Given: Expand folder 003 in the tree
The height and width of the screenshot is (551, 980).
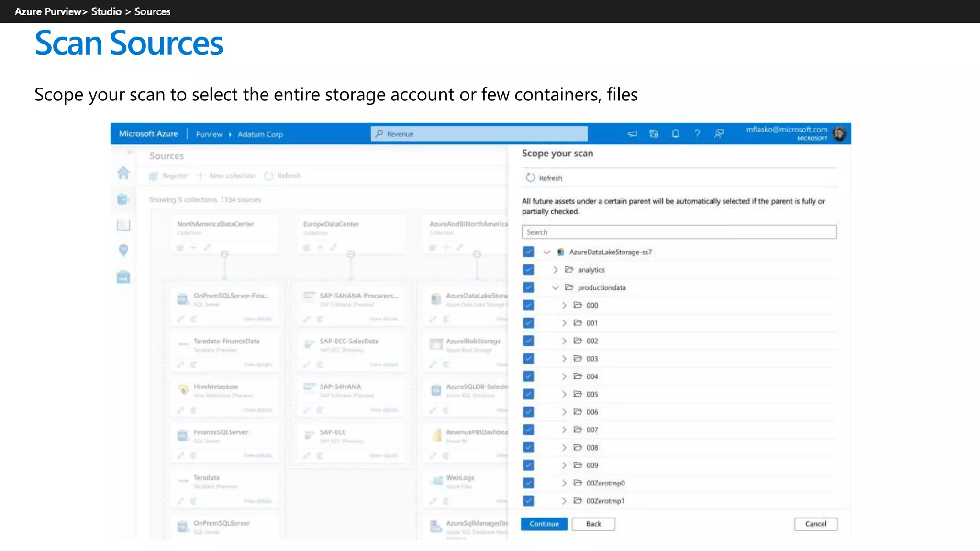Looking at the screenshot, I should (564, 359).
